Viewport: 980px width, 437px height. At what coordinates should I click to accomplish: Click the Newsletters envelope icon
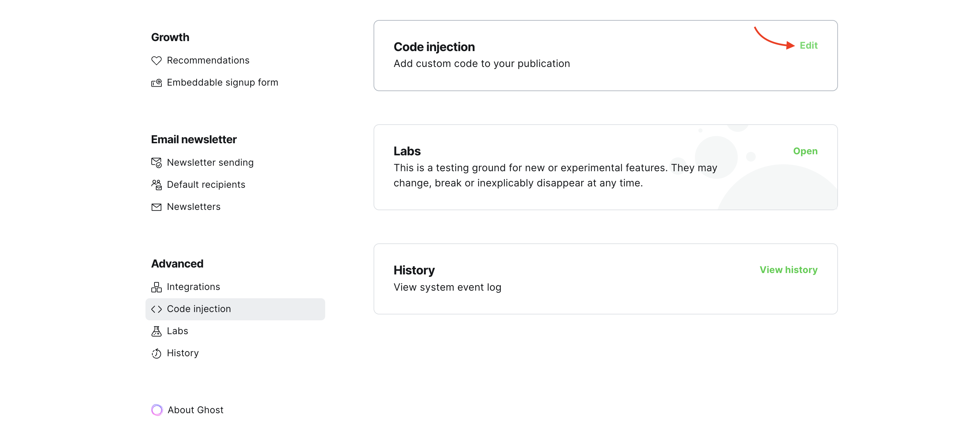[156, 207]
